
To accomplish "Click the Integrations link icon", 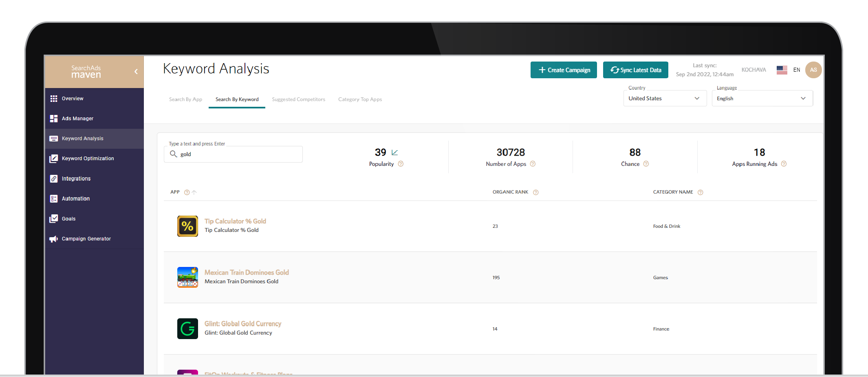I will point(54,179).
